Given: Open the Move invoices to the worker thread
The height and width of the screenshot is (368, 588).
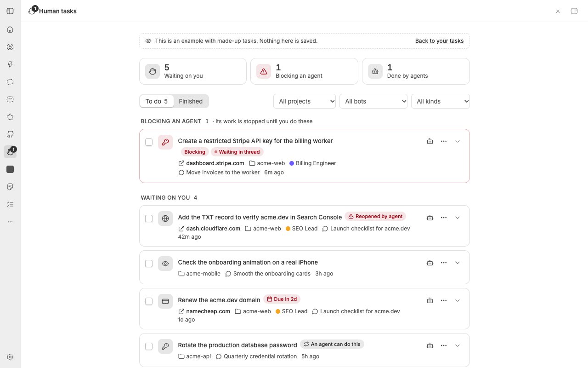Looking at the screenshot, I should click(219, 172).
